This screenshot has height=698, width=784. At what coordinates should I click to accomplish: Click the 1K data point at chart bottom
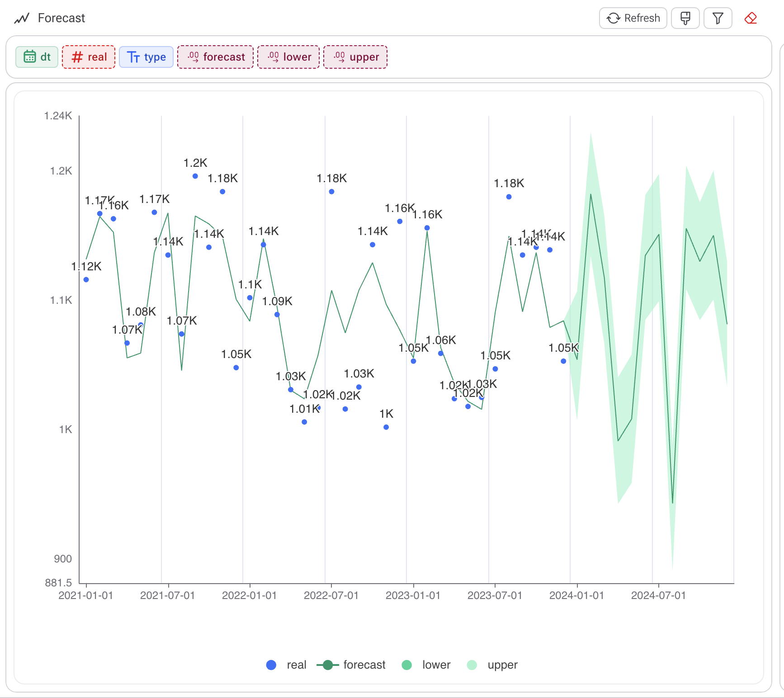click(386, 427)
